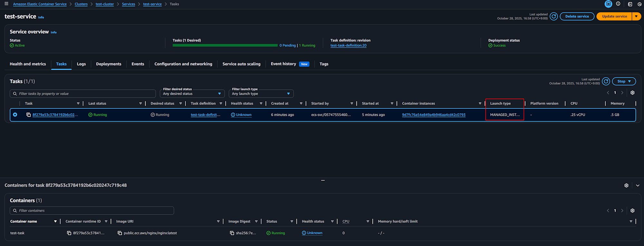Open Services breadcrumb link
The image size is (644, 246).
[x=128, y=4]
